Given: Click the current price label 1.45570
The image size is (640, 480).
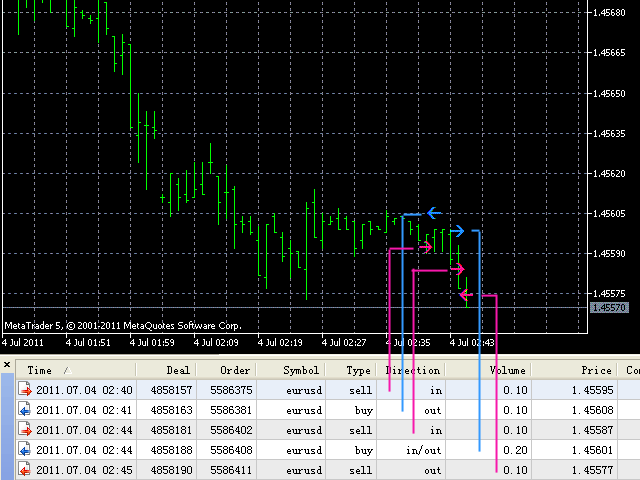Looking at the screenshot, I should coord(609,308).
